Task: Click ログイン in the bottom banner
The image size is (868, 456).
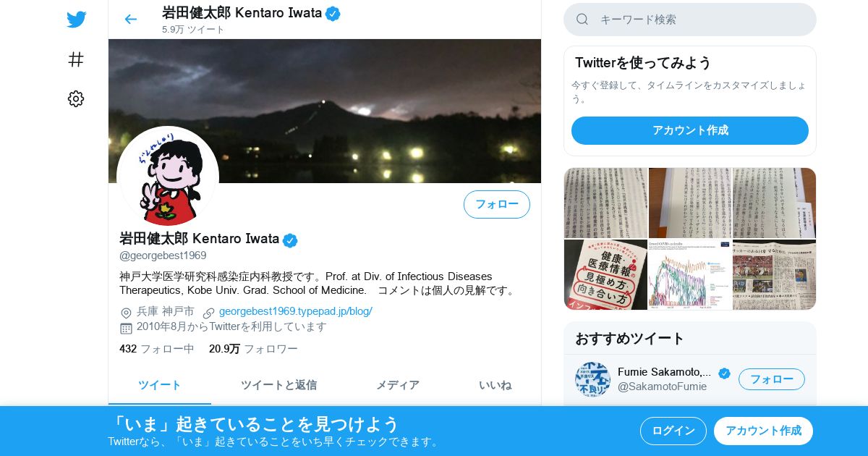Action: pos(673,431)
